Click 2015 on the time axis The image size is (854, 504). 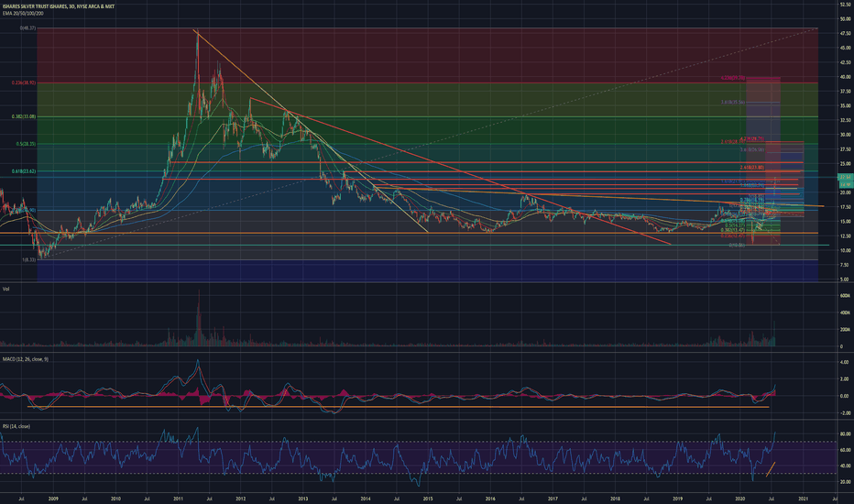coord(428,498)
